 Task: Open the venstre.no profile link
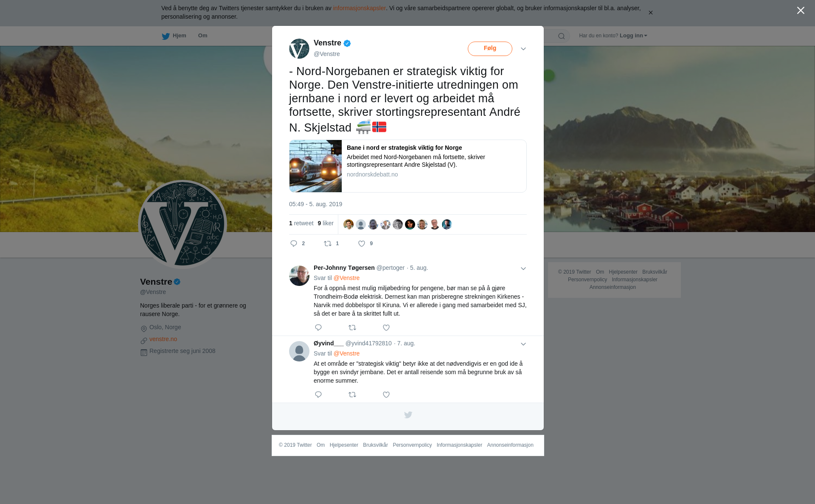coord(163,339)
